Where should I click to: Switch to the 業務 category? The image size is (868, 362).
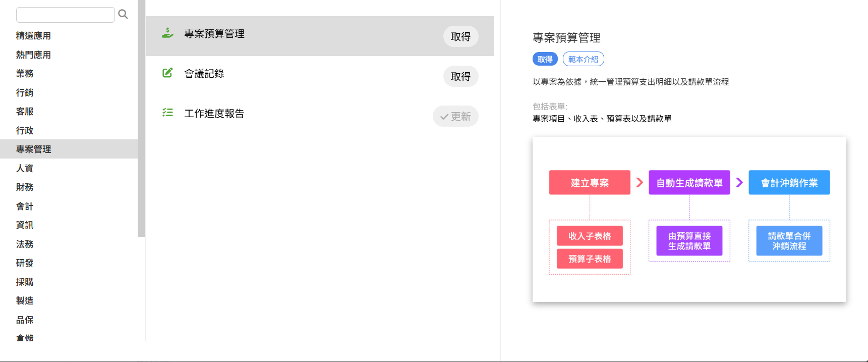tap(25, 74)
